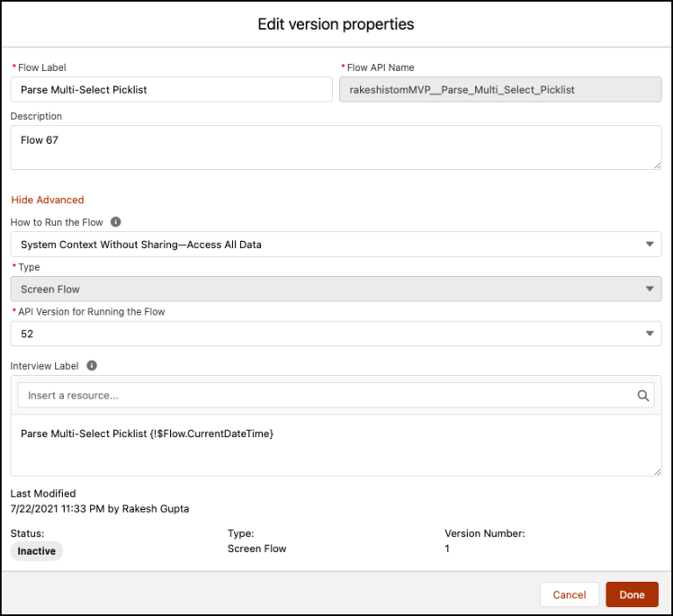Click into the Flow Label field
673x616 pixels.
pyautogui.click(x=172, y=89)
